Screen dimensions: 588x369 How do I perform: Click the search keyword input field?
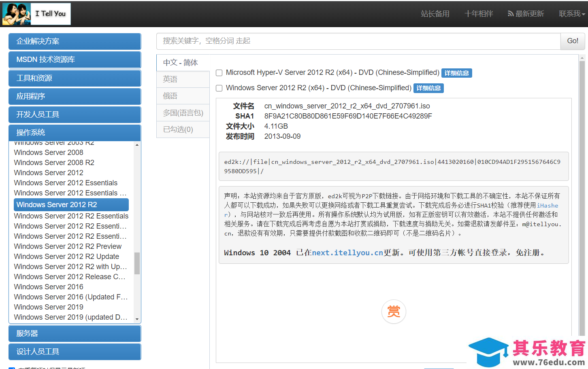tap(358, 41)
